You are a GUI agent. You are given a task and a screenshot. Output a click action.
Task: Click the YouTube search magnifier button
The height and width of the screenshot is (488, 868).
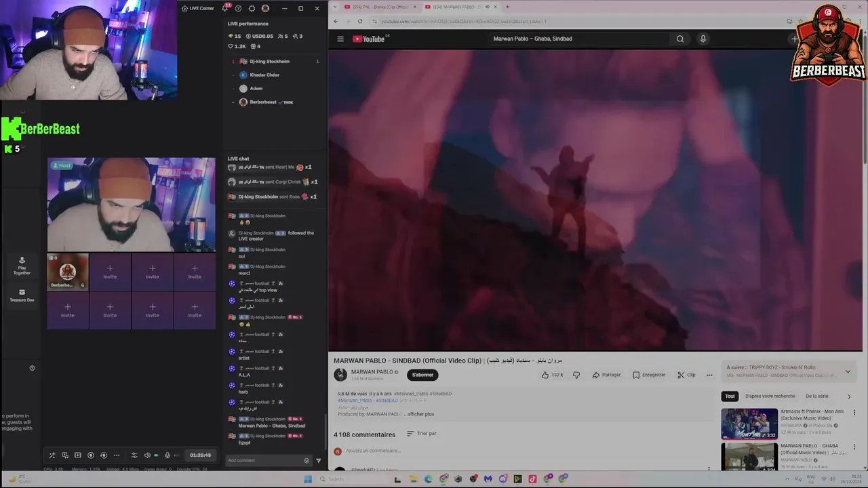pos(680,39)
